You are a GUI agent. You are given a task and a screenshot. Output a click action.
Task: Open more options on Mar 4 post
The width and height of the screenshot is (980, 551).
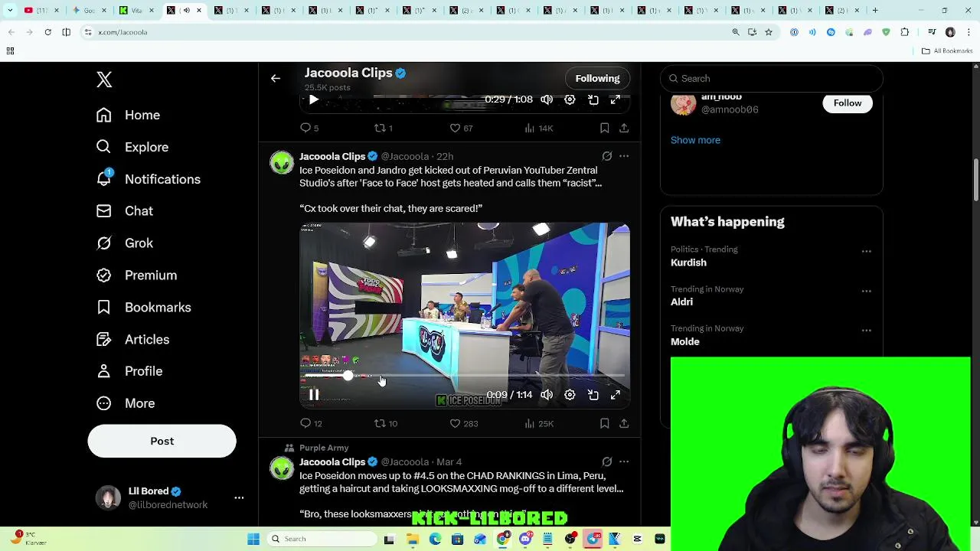pyautogui.click(x=624, y=461)
